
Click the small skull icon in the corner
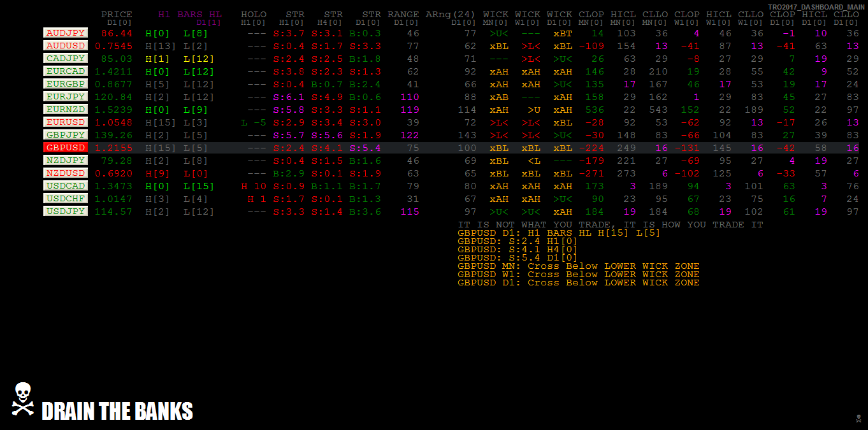859,419
